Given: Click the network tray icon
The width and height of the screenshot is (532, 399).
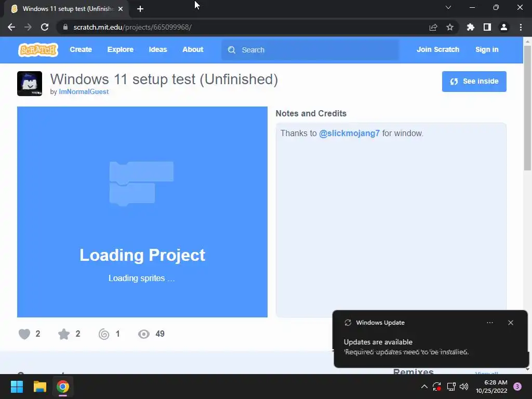Looking at the screenshot, I should click(x=451, y=387).
